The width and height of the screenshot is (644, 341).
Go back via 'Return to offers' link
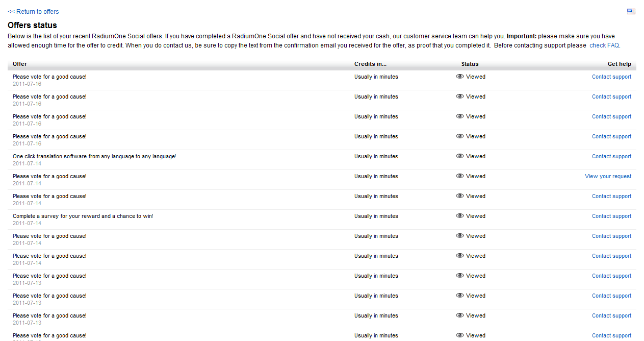(x=33, y=11)
